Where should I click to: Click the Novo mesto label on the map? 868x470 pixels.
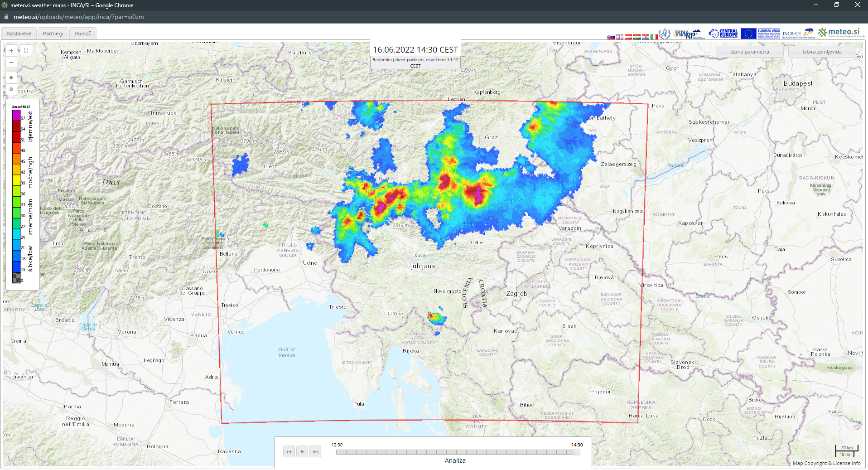click(x=447, y=291)
